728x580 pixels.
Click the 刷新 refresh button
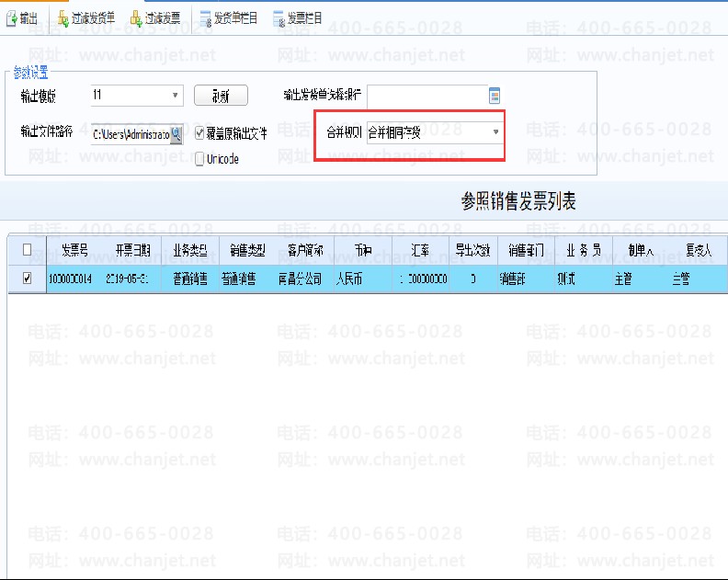pos(221,96)
